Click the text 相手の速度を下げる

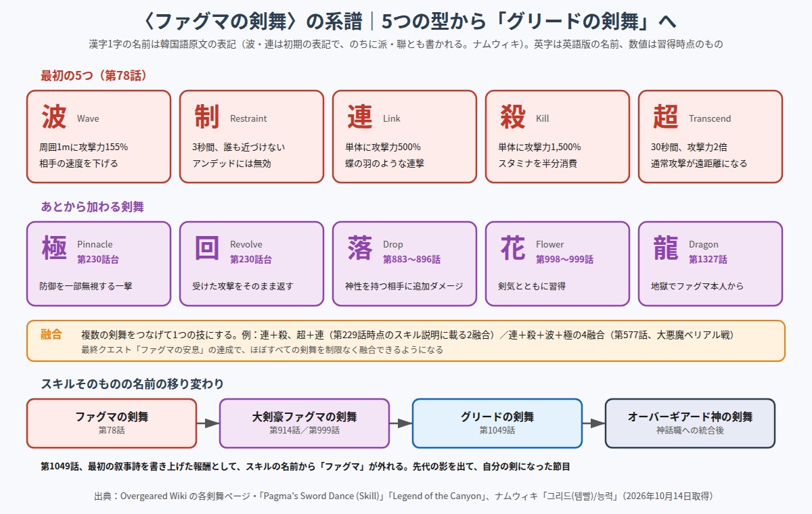pos(78,164)
